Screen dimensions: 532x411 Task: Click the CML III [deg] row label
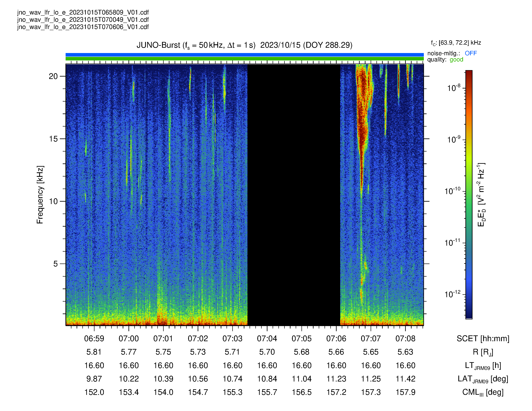(x=483, y=392)
